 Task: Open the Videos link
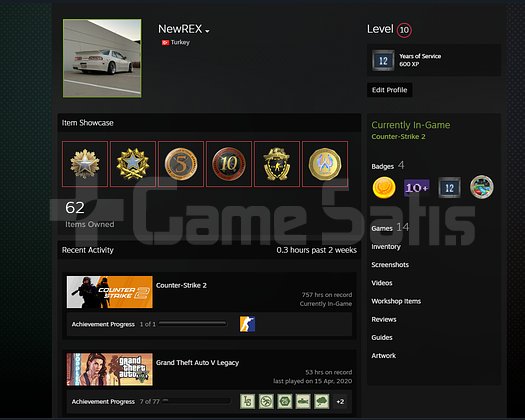tap(382, 283)
